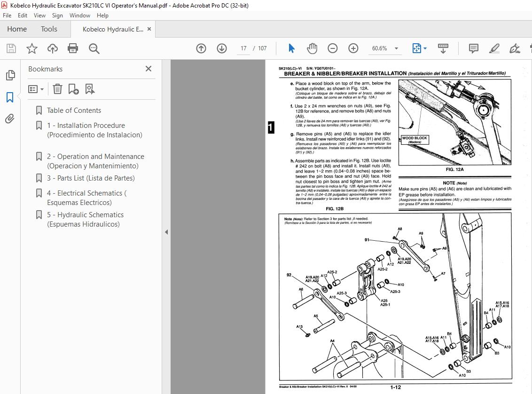Viewport: 532px width, 394px height.
Task: Click the 60.6% zoom value field
Action: [380, 48]
